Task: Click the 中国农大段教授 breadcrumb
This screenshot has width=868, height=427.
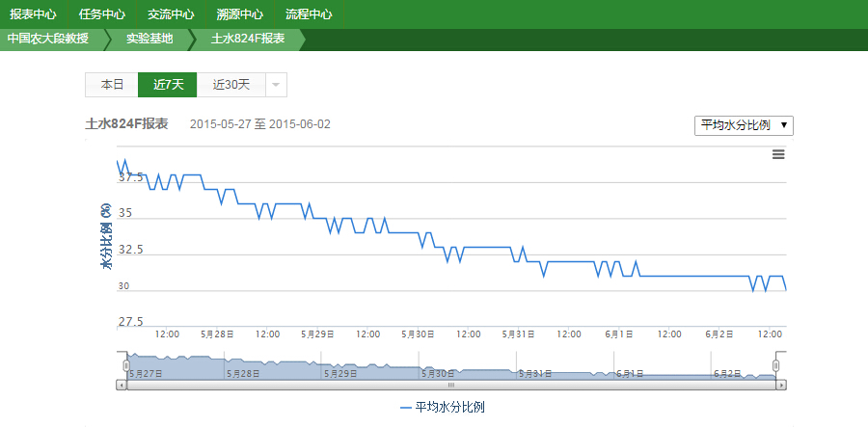Action: coord(48,40)
